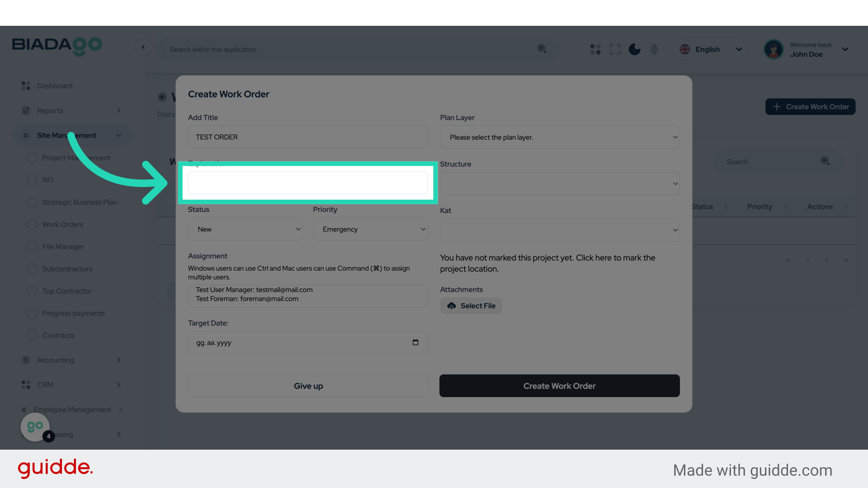Image resolution: width=868 pixels, height=488 pixels.
Task: Expand the Structure dropdown
Action: click(559, 183)
